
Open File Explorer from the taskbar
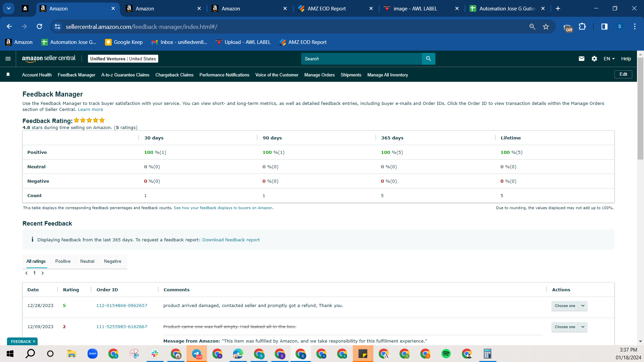point(71,354)
